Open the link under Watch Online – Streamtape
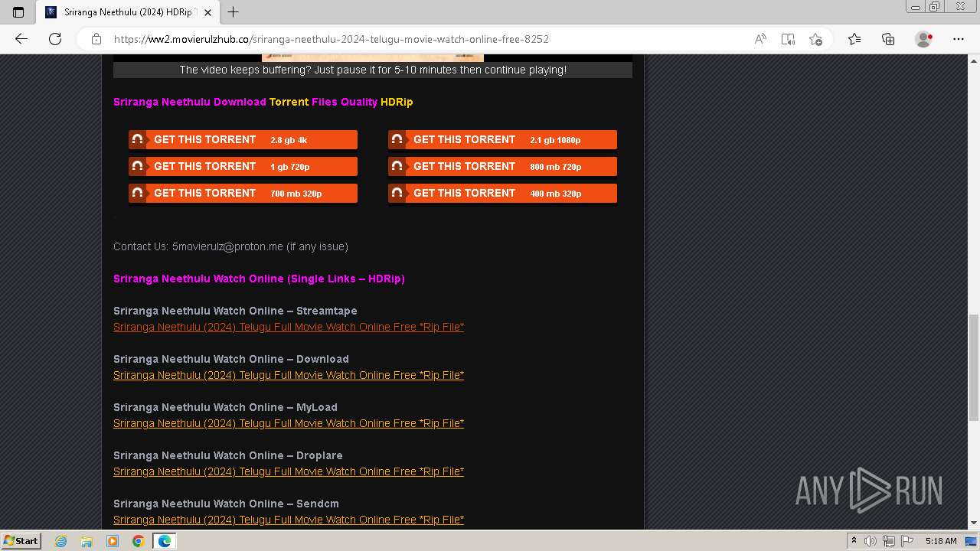This screenshot has height=551, width=980. tap(289, 327)
